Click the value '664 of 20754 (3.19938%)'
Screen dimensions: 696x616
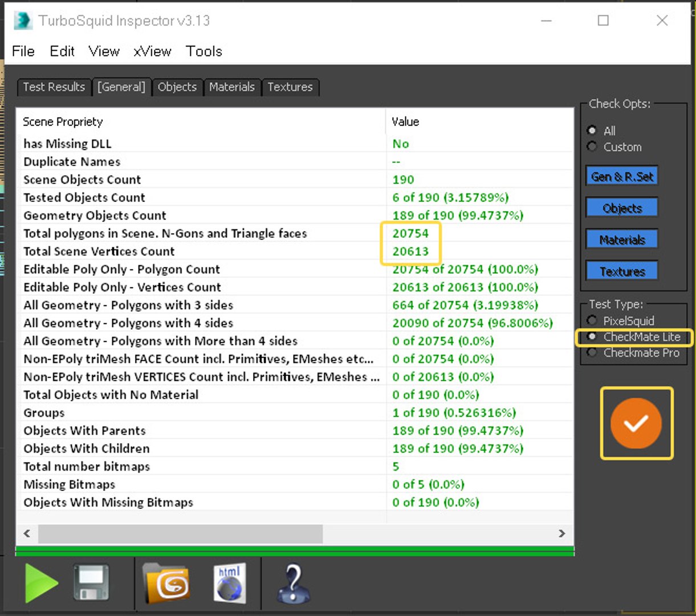click(x=465, y=305)
